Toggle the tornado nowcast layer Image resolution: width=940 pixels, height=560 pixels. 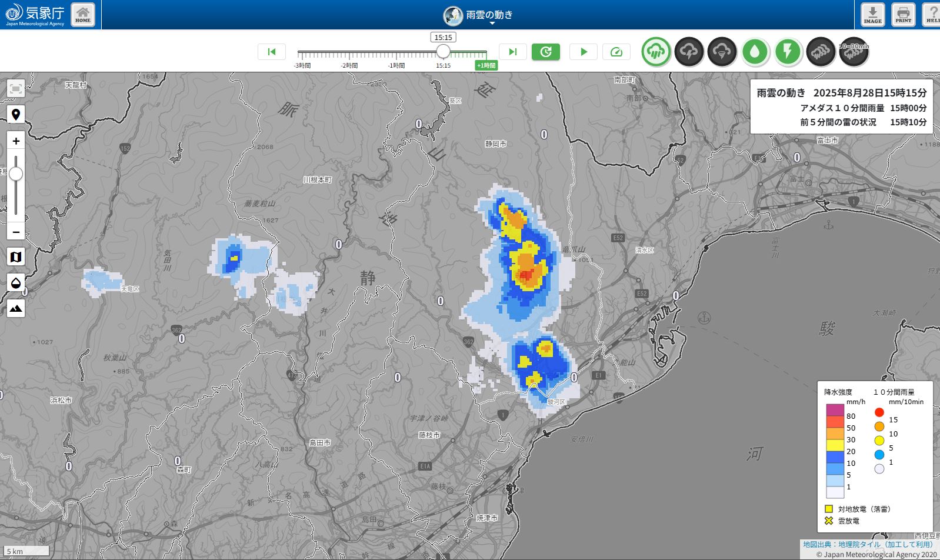[722, 52]
